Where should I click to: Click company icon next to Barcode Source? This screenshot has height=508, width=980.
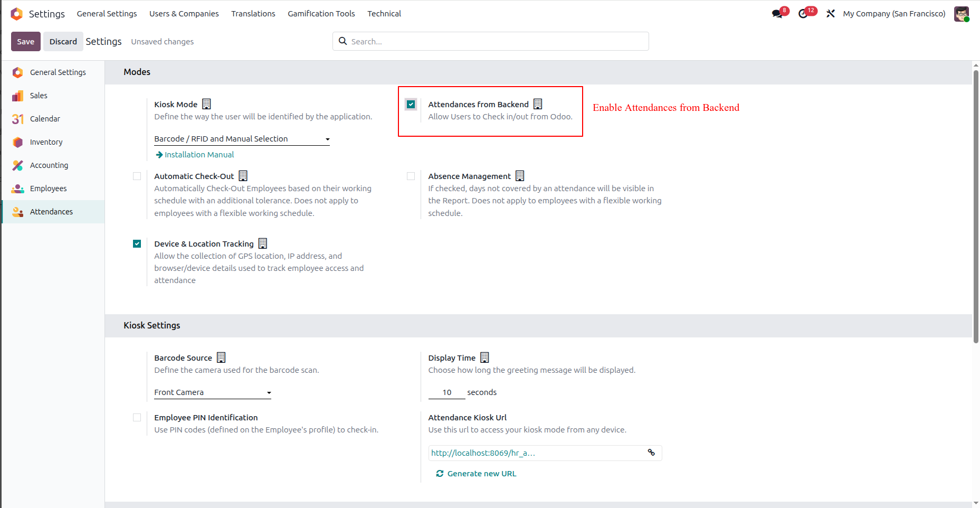(x=221, y=358)
